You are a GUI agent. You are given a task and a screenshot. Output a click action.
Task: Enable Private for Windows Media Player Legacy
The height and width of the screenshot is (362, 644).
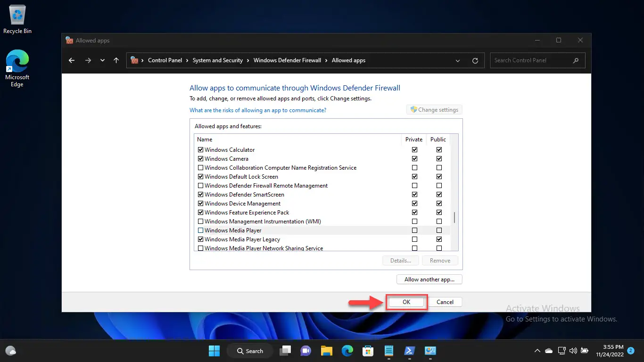pos(414,239)
